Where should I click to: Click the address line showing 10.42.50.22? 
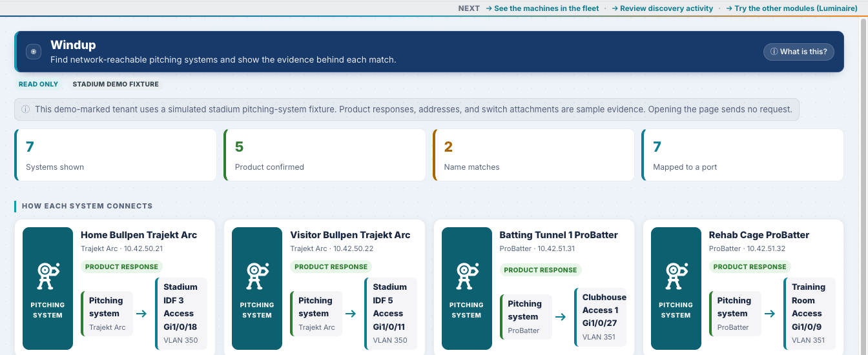click(331, 249)
